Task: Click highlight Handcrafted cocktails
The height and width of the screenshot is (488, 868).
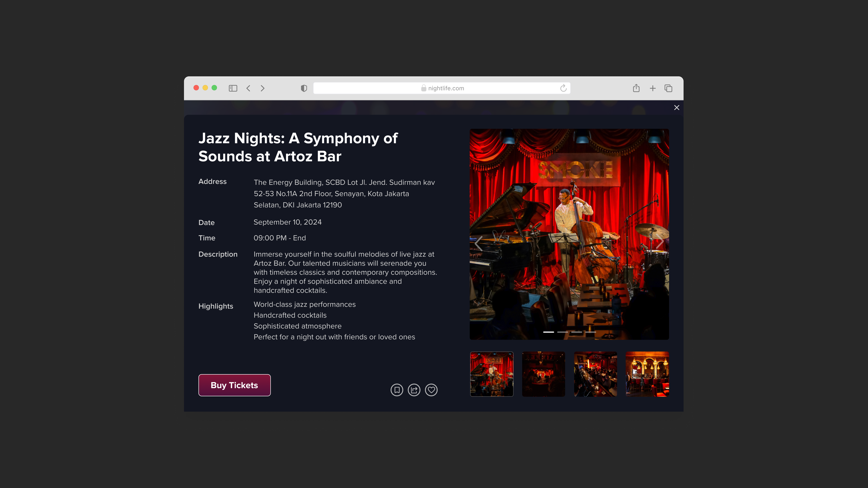Action: tap(290, 315)
